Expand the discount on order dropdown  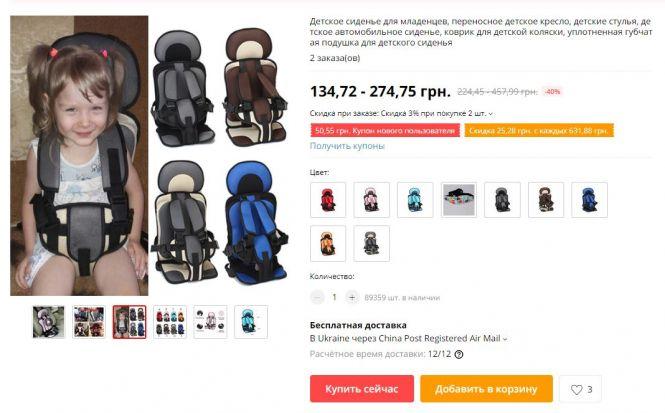pyautogui.click(x=491, y=114)
